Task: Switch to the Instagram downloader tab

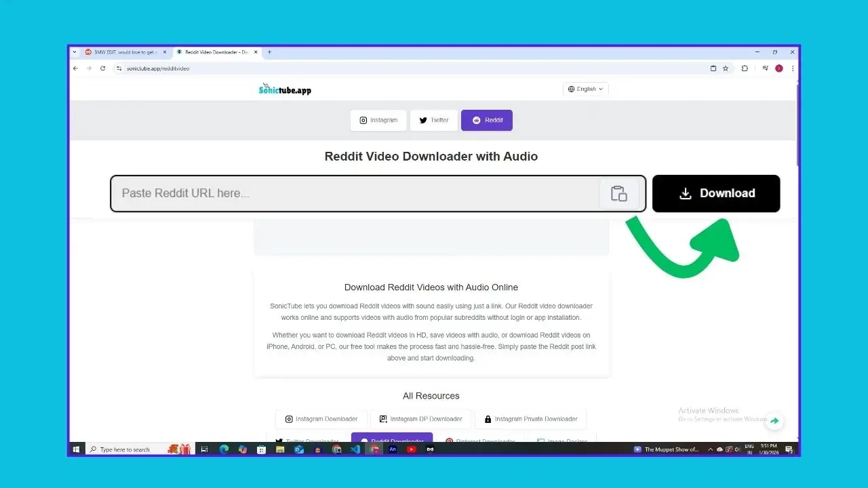Action: point(378,120)
